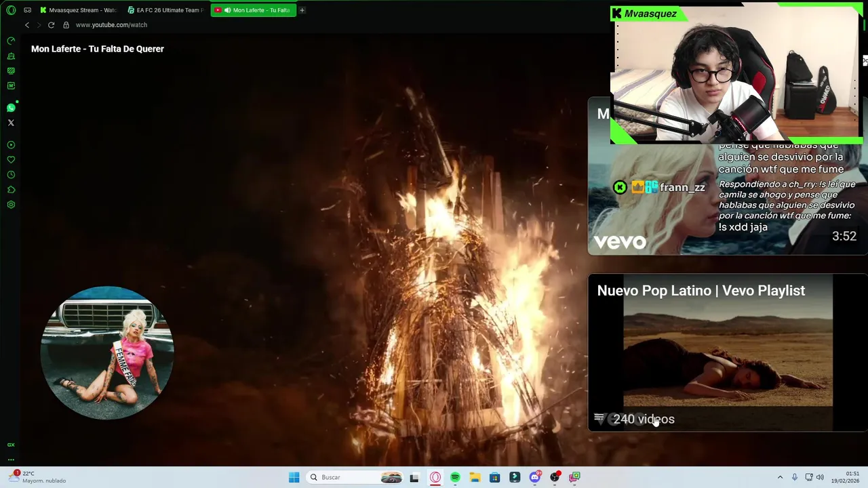
Task: Click the M-screen sidebar icon
Action: point(11,86)
